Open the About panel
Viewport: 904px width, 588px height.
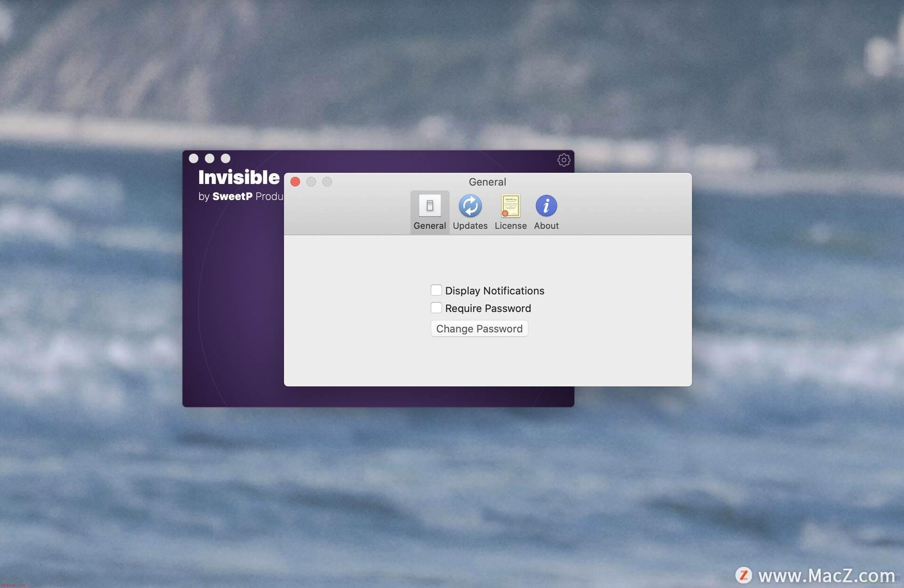tap(546, 211)
